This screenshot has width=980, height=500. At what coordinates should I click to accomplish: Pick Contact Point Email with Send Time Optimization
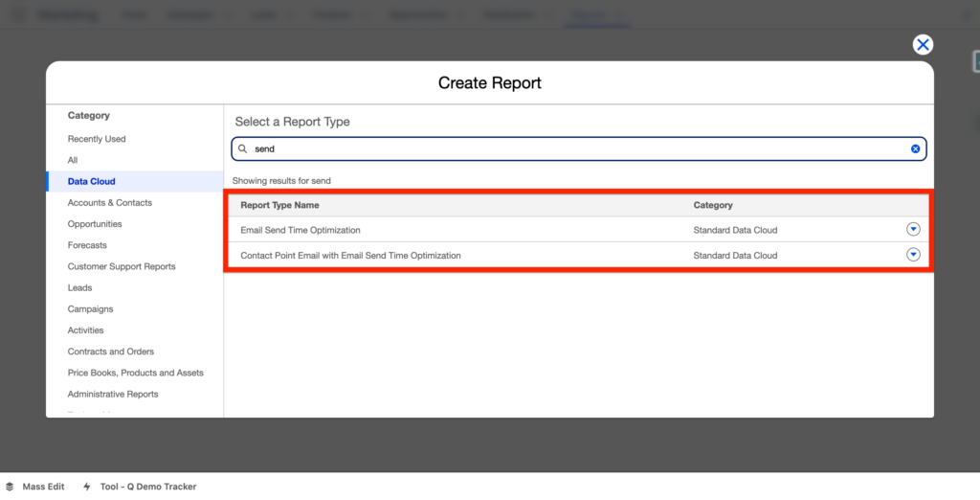(350, 256)
